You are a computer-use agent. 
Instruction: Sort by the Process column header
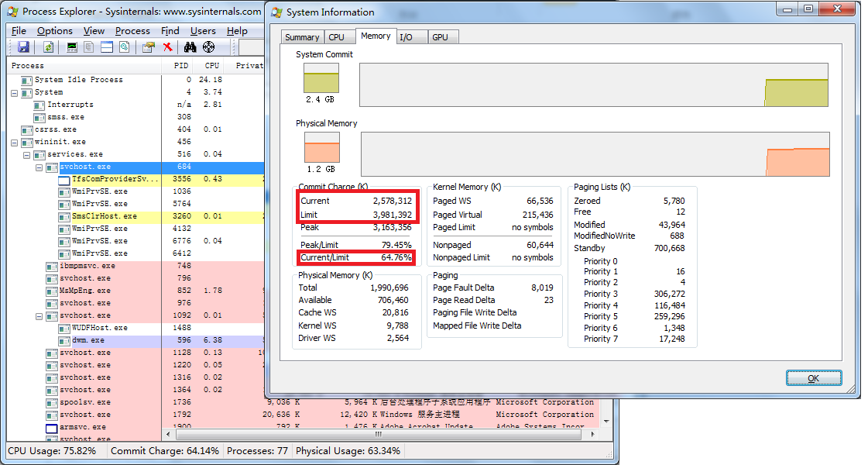[x=84, y=65]
